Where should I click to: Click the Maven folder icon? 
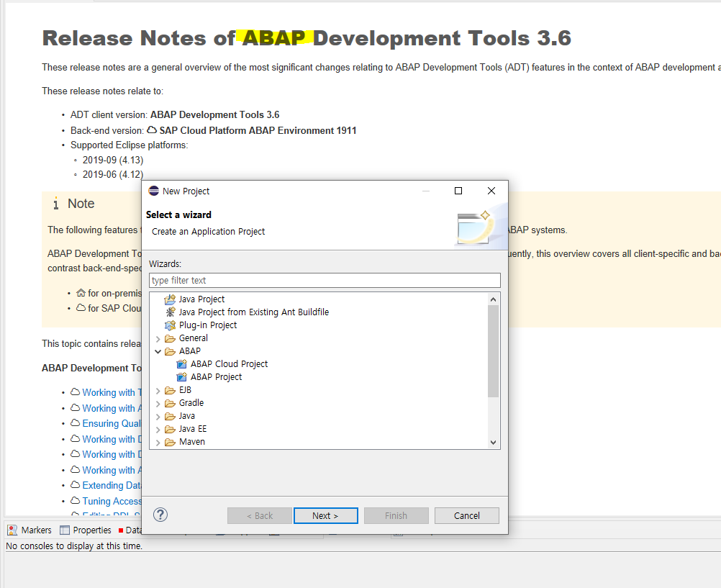(170, 442)
